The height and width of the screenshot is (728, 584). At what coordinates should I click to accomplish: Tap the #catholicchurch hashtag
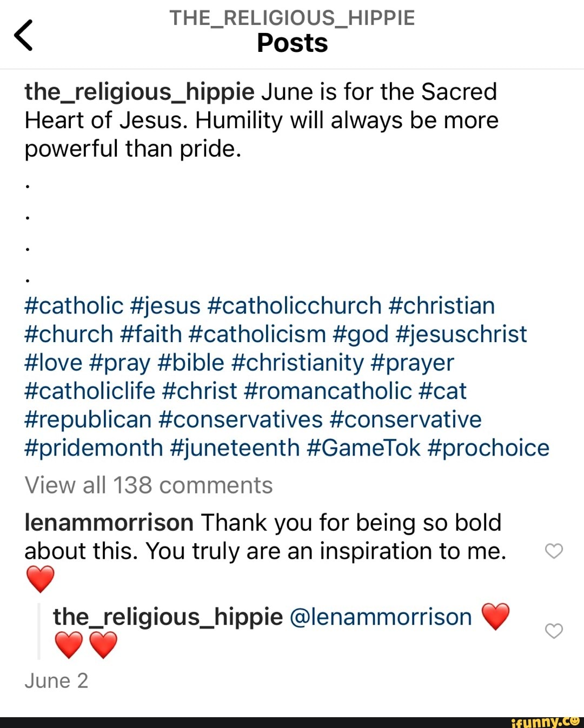pyautogui.click(x=294, y=306)
